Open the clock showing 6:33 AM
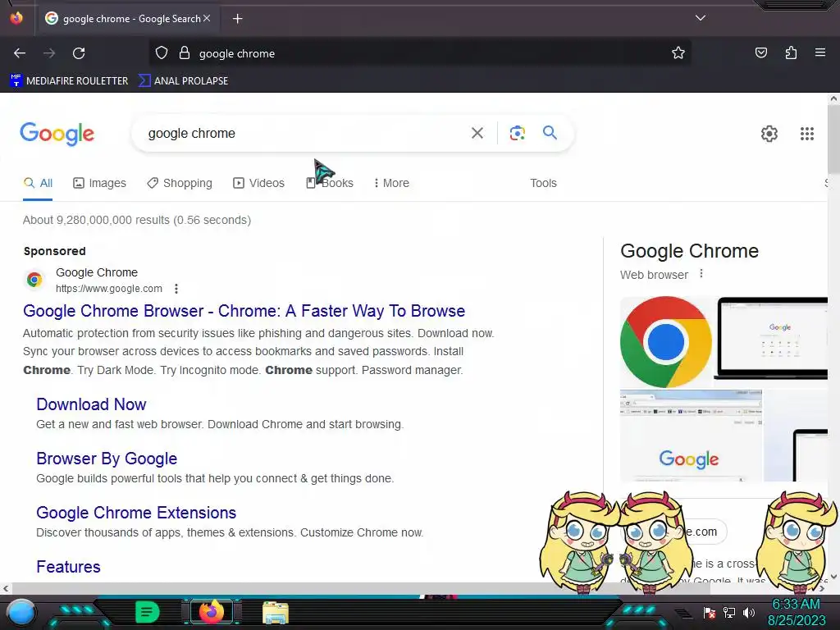This screenshot has height=630, width=840. coord(796,612)
